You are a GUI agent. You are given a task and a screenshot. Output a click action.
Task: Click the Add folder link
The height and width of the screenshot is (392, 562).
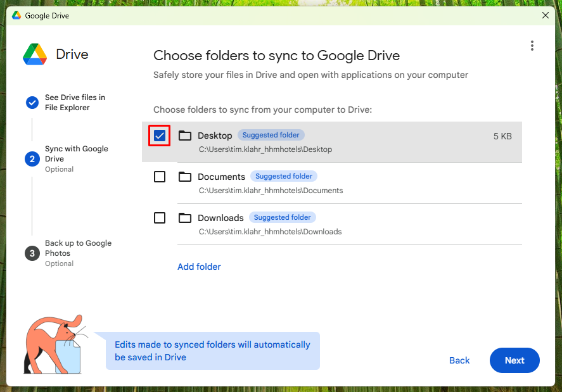[199, 267]
